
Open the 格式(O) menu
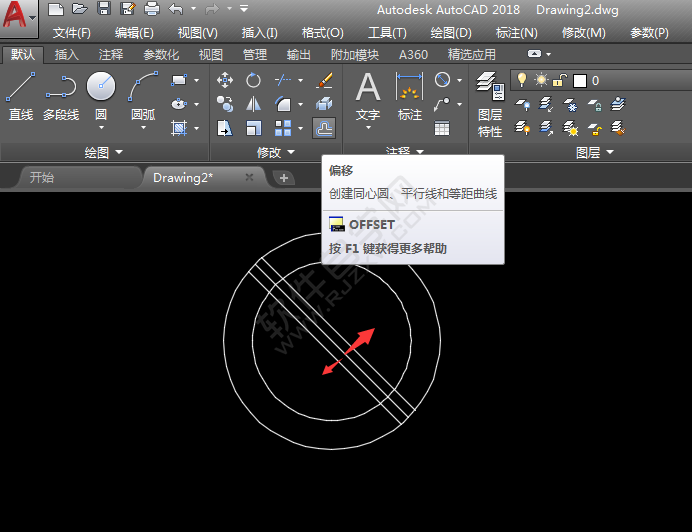pyautogui.click(x=323, y=33)
